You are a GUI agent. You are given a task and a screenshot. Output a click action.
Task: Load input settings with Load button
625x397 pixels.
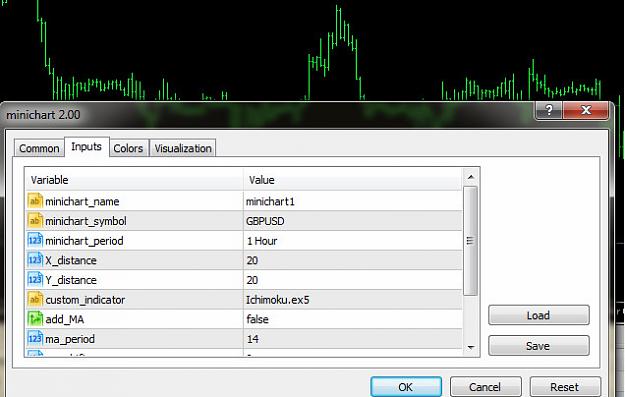(x=539, y=315)
